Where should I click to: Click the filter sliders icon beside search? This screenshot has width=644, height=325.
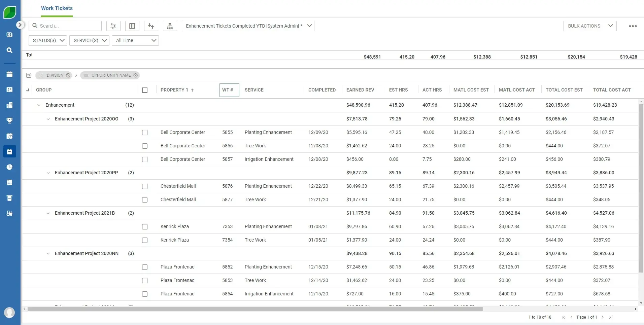coord(113,26)
